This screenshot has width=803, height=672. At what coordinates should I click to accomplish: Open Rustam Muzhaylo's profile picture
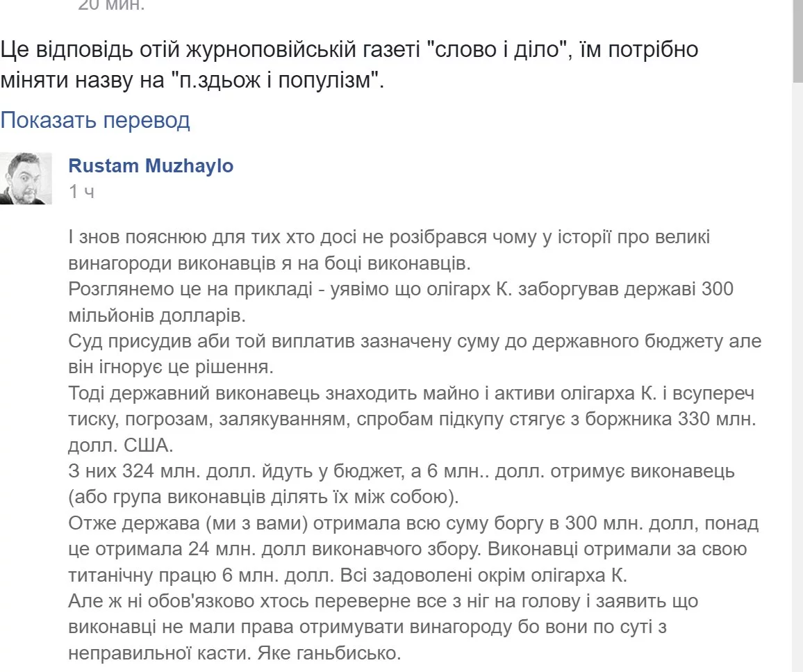tap(26, 178)
